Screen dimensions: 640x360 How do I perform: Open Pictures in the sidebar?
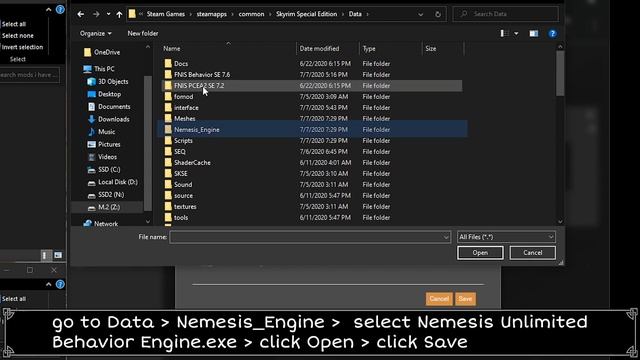pos(104,144)
